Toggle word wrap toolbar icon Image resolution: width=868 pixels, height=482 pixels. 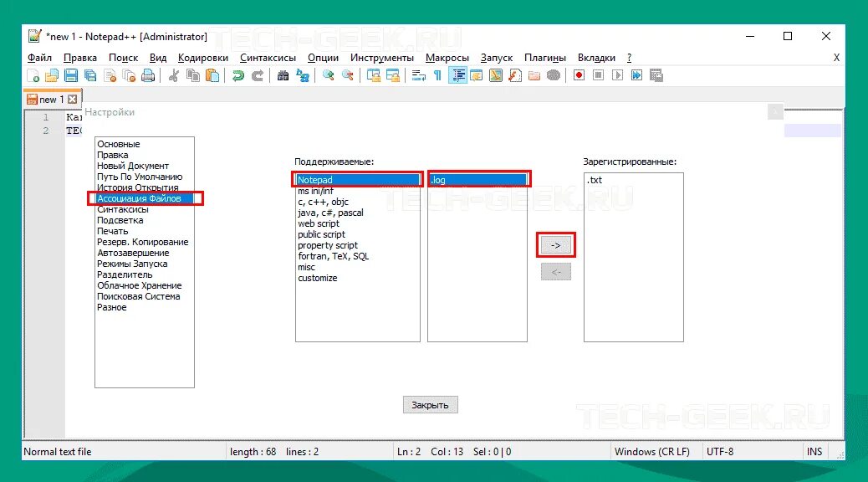pos(418,75)
